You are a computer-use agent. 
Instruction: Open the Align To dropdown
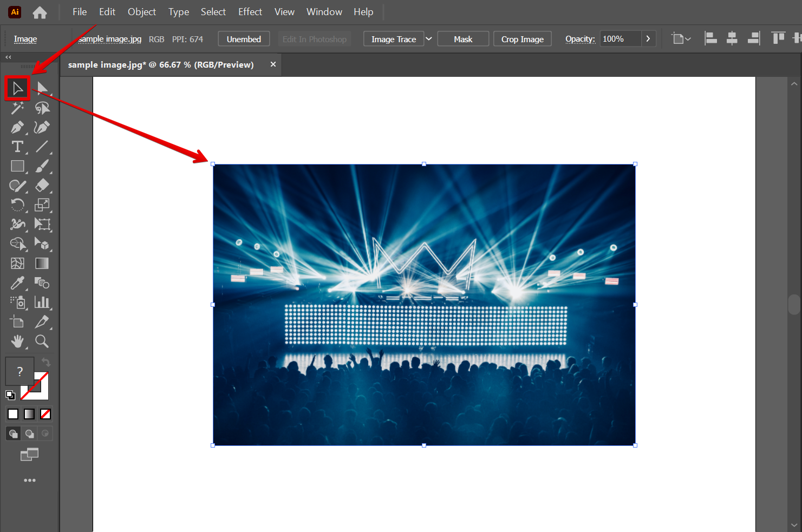click(x=681, y=39)
